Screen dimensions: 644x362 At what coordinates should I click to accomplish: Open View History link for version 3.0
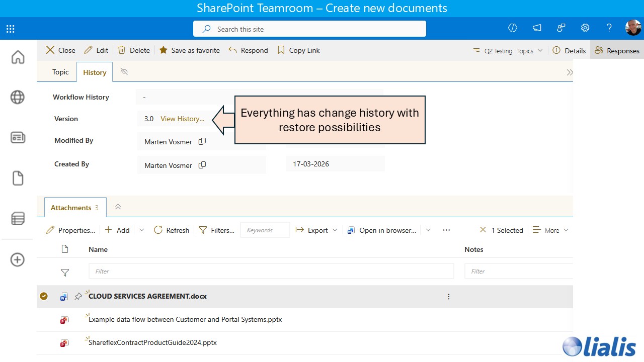[182, 119]
